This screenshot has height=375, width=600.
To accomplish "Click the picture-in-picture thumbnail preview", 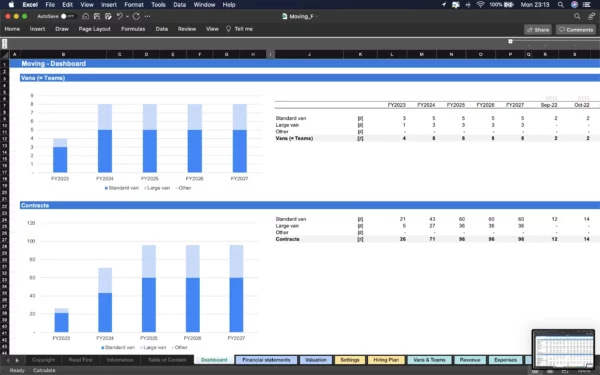I will coord(563,349).
